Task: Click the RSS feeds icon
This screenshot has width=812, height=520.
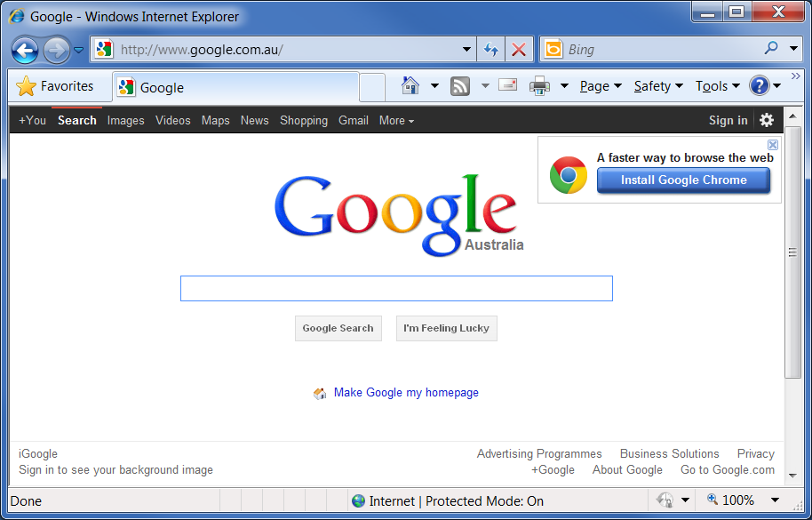Action: pos(459,86)
